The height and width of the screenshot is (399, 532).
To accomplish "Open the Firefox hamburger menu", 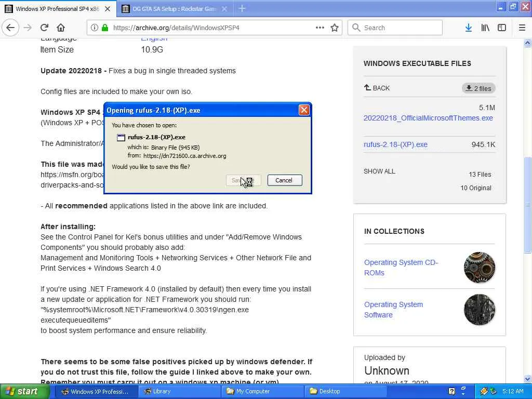I will (522, 28).
